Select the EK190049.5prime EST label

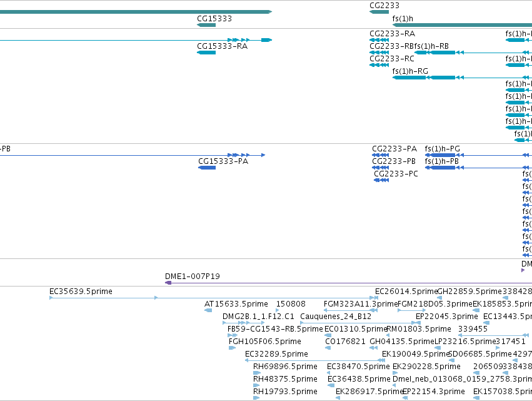click(415, 354)
